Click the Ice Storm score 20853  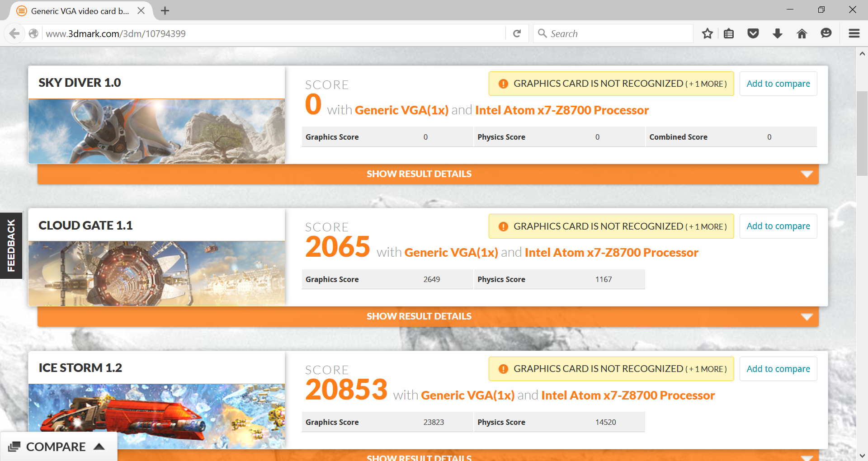[x=346, y=390]
